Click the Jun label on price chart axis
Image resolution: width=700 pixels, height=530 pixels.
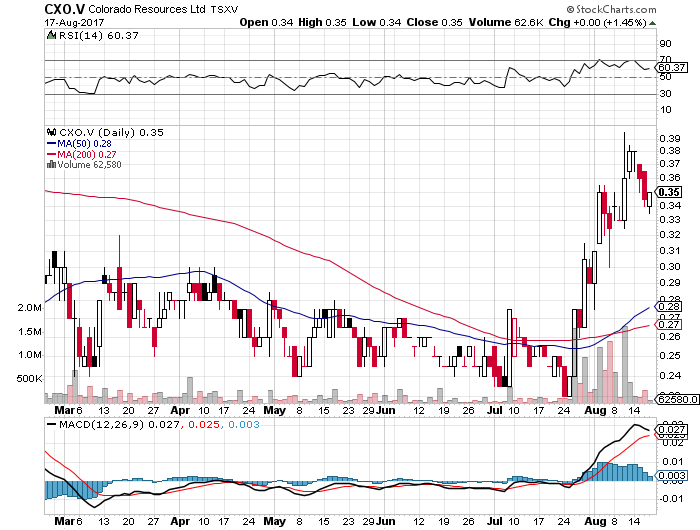click(x=385, y=410)
